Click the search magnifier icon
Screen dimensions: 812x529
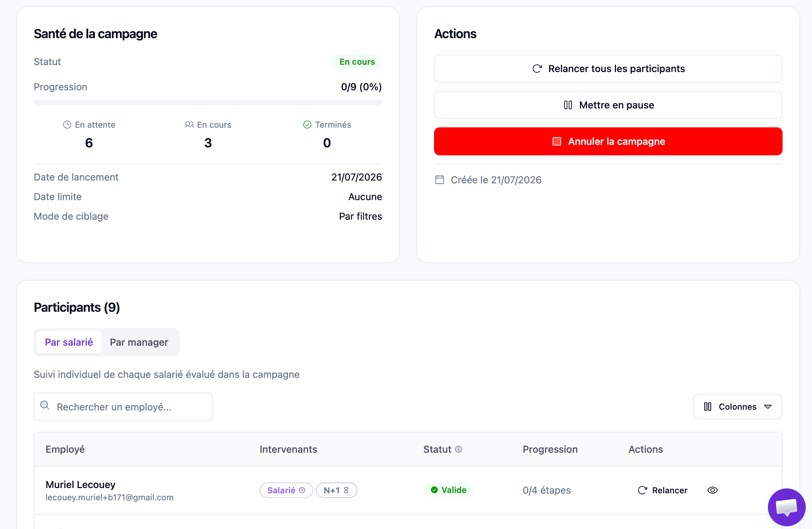coord(45,405)
